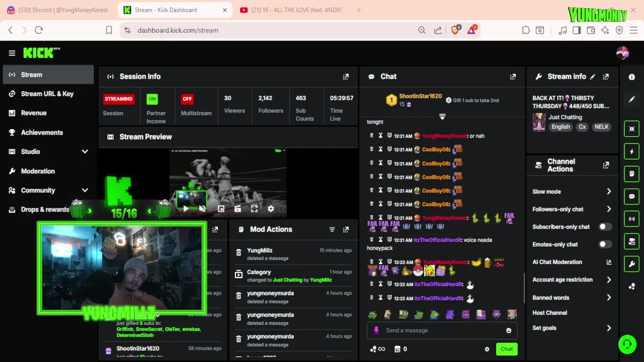The width and height of the screenshot is (644, 362).
Task: Pop out the Channel Actions panel
Action: coord(606,165)
